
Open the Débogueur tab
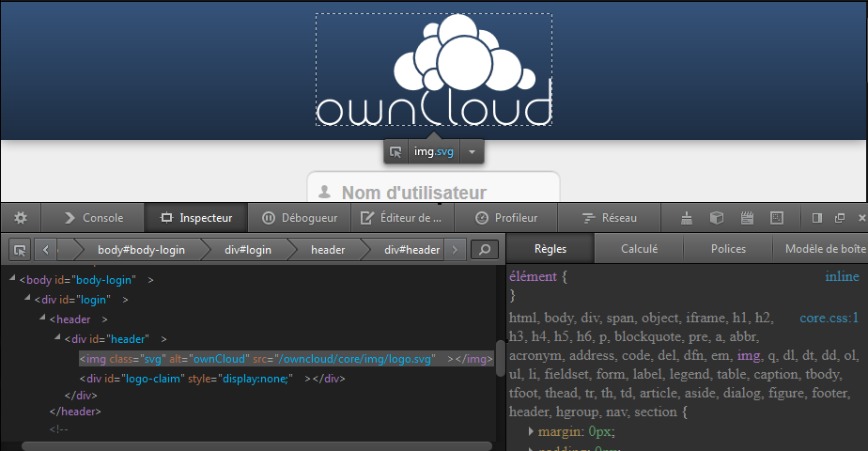tap(300, 218)
